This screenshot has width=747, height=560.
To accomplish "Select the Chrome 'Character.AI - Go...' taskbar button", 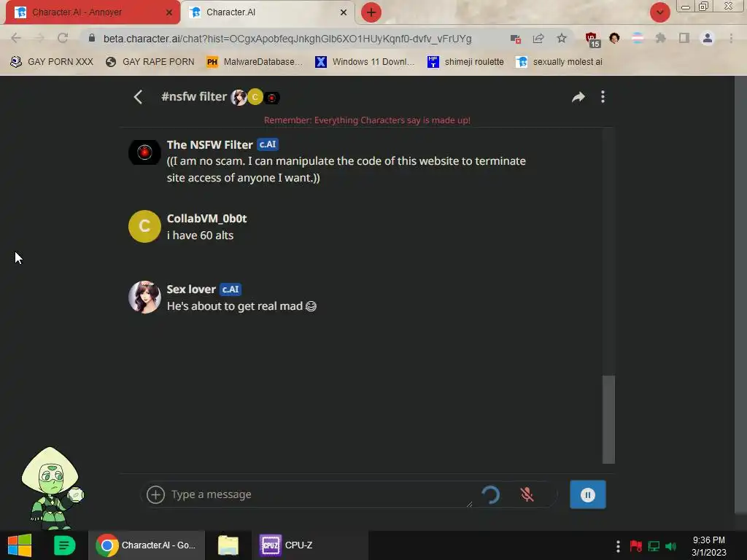I will [146, 545].
